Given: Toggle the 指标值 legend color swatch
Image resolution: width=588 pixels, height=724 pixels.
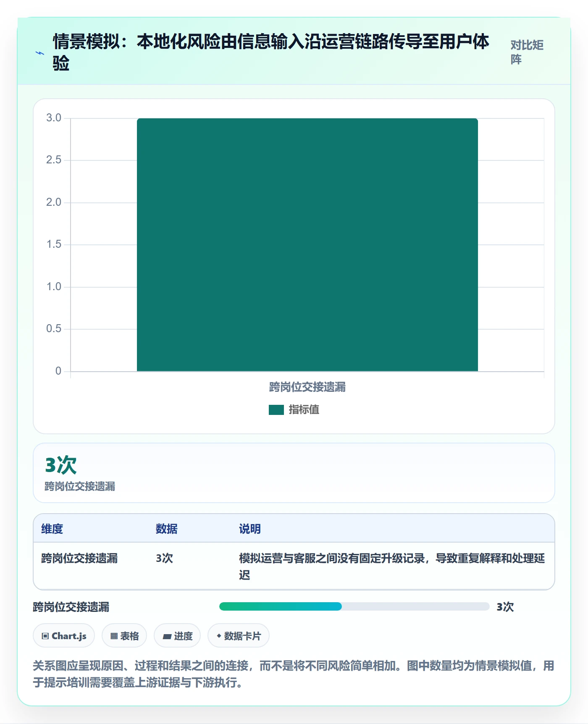Looking at the screenshot, I should point(276,409).
